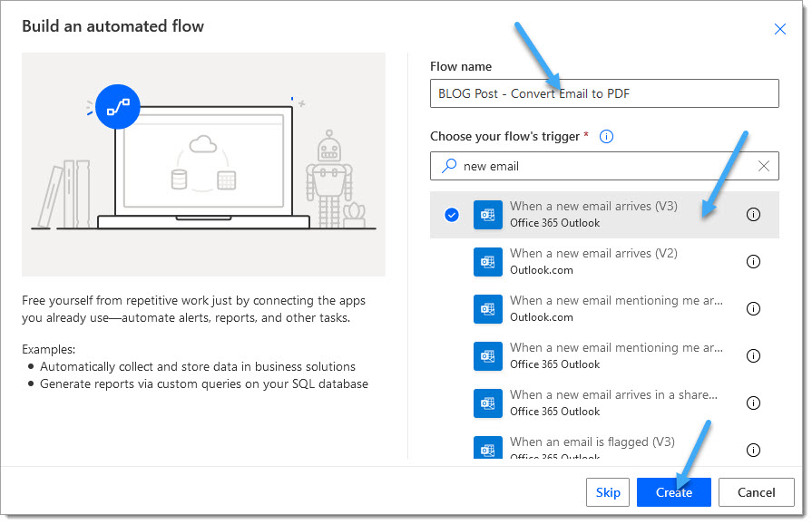812x524 pixels.
Task: Click info icon for When an email is flagged (V3)
Action: (x=753, y=450)
